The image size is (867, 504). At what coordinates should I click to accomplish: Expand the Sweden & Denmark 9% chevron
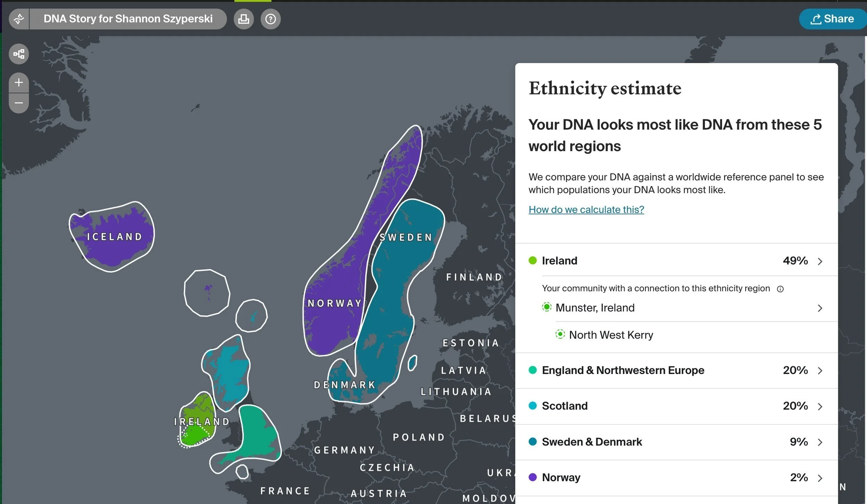[820, 442]
